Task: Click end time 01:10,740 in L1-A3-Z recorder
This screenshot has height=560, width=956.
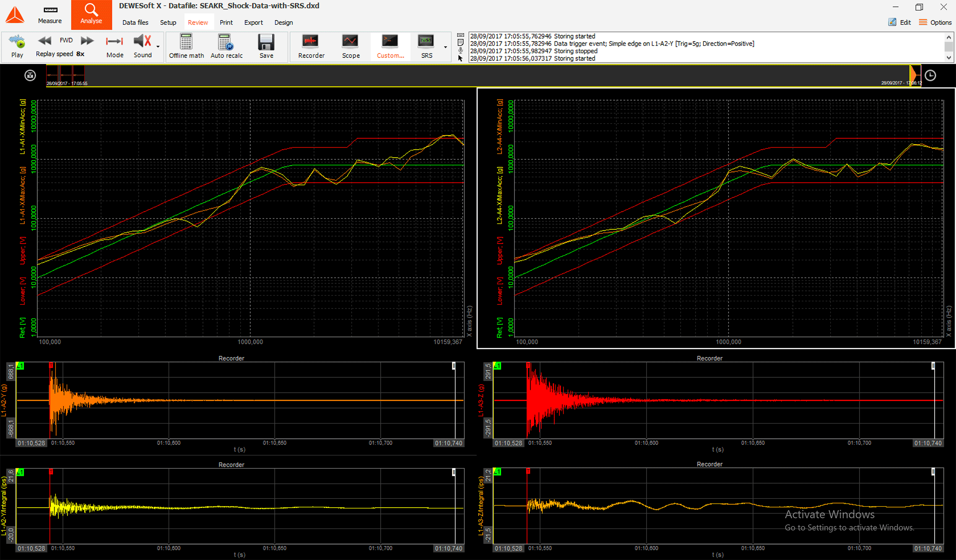Action: click(928, 443)
